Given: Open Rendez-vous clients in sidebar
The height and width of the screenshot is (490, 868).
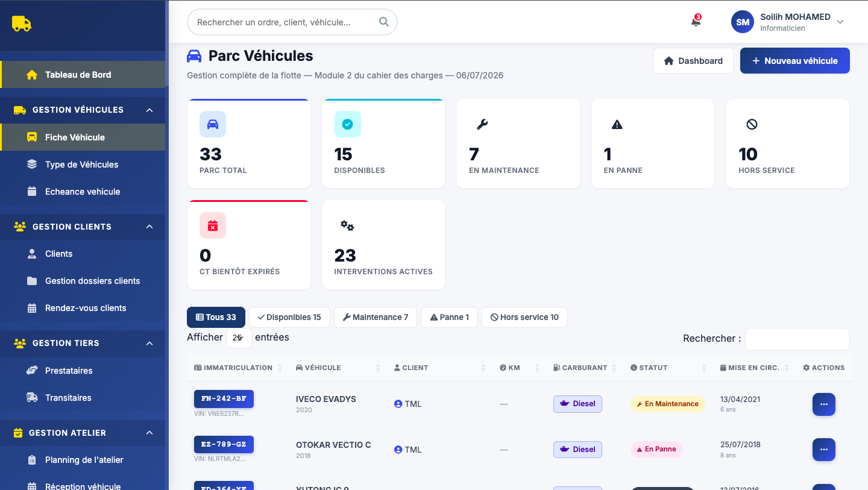Looking at the screenshot, I should (x=83, y=308).
